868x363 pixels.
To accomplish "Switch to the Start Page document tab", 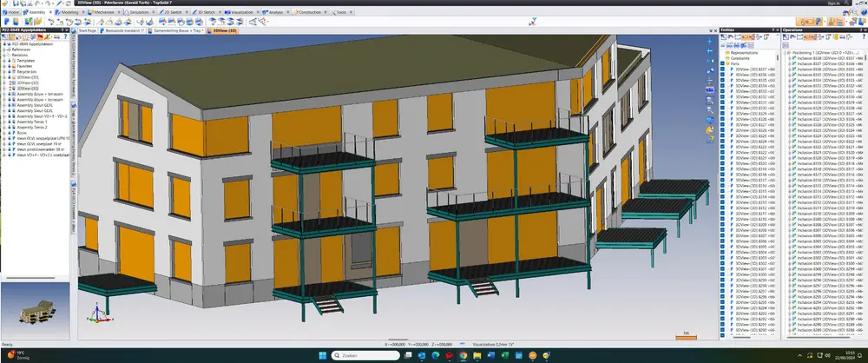I will 88,31.
